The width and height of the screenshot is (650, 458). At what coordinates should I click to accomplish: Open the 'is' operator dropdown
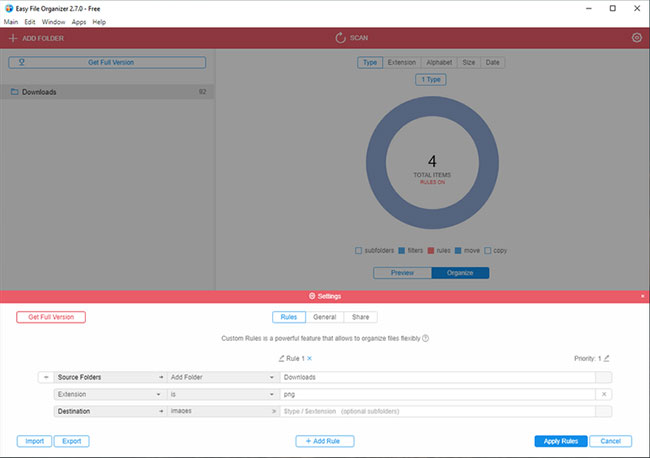(x=223, y=394)
